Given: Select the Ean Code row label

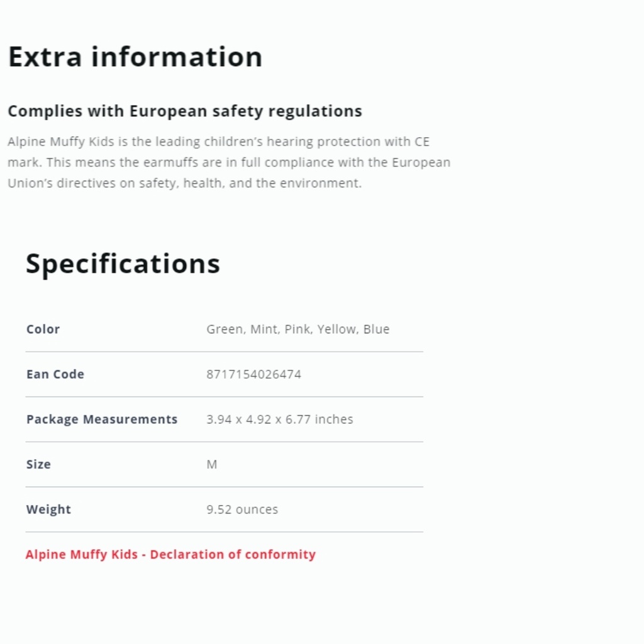Looking at the screenshot, I should point(55,374).
